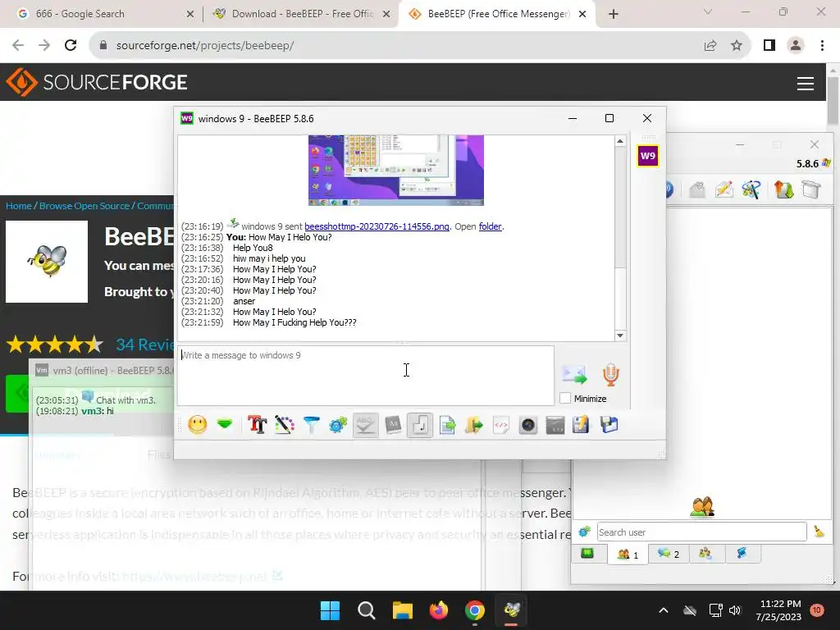Viewport: 840px width, 630px height.
Task: Click the send file document icon
Action: (x=447, y=426)
